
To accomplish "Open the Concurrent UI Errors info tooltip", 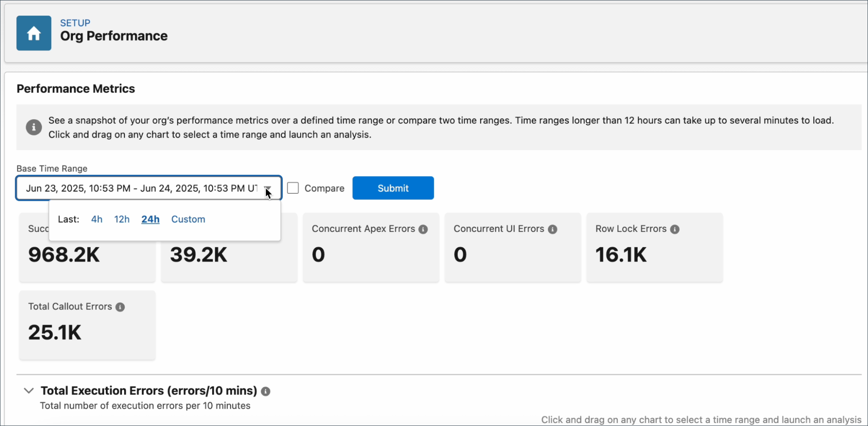I will coord(553,229).
